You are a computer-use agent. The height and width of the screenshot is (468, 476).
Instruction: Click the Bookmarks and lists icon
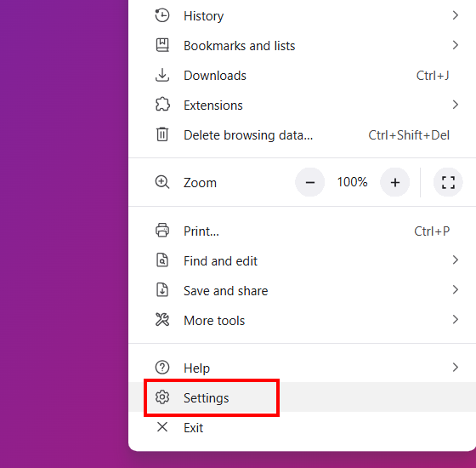tap(162, 45)
